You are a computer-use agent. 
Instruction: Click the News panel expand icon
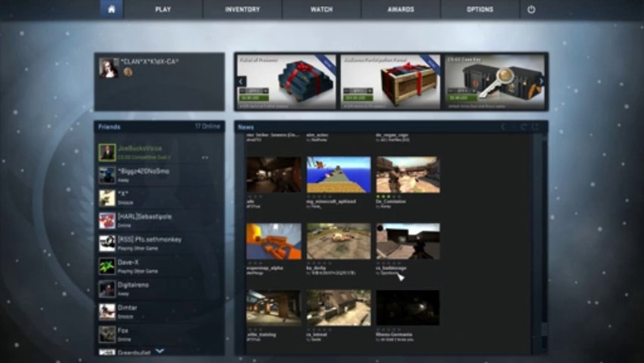pyautogui.click(x=535, y=127)
